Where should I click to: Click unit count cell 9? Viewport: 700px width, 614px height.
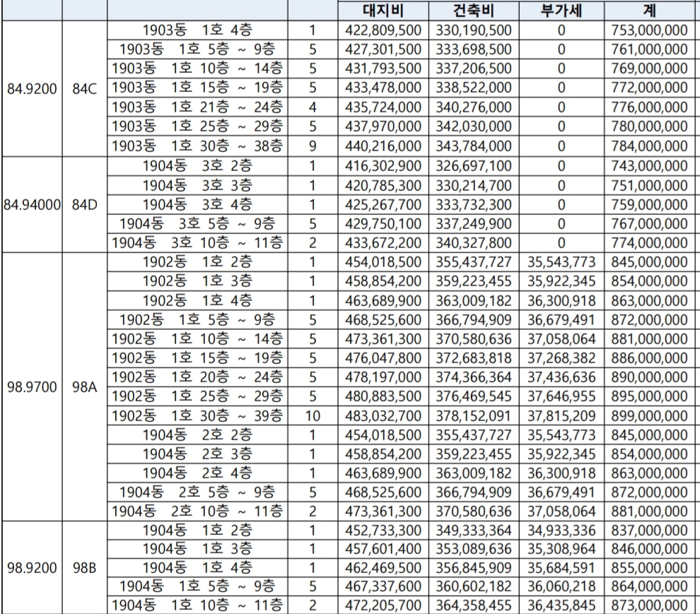[x=313, y=146]
